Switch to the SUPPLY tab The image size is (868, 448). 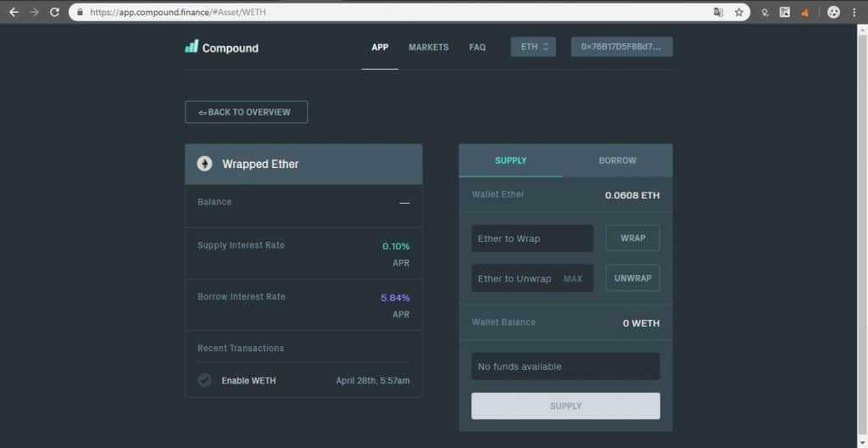click(510, 160)
